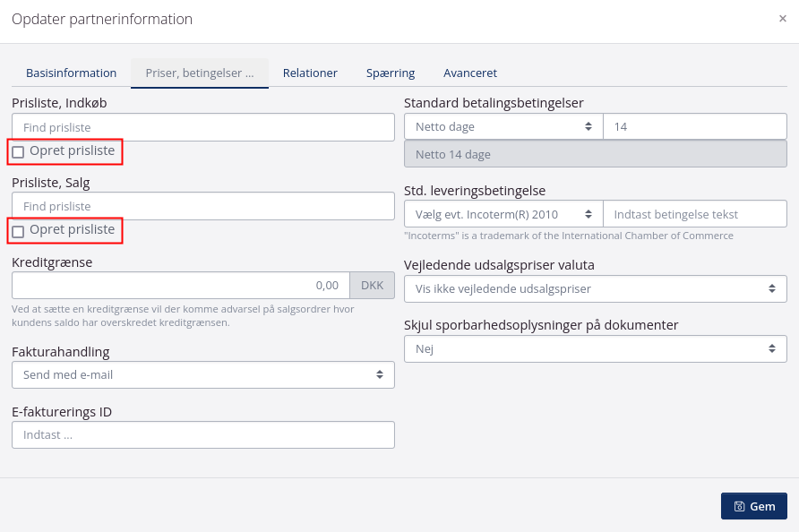The height and width of the screenshot is (532, 799).
Task: Enable Opret prisliste under Prisliste, Indkøb
Action: tap(17, 151)
